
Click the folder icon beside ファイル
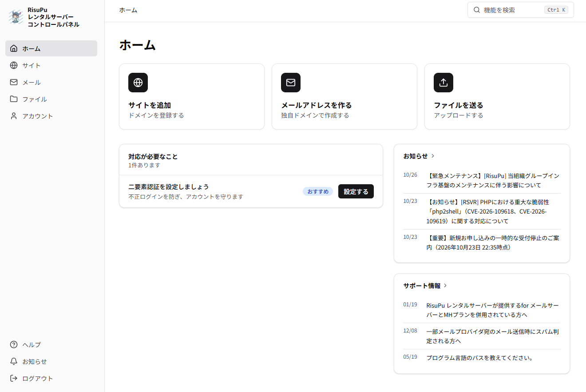tap(14, 99)
